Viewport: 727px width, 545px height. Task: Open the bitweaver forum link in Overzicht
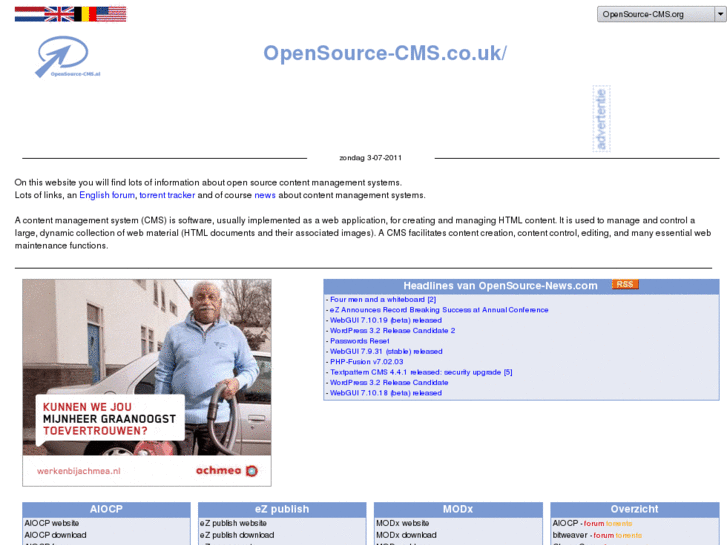[x=604, y=535]
